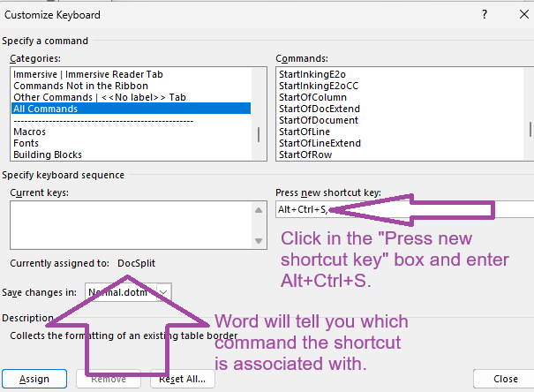
Task: Click the Remove button
Action: pyautogui.click(x=109, y=379)
